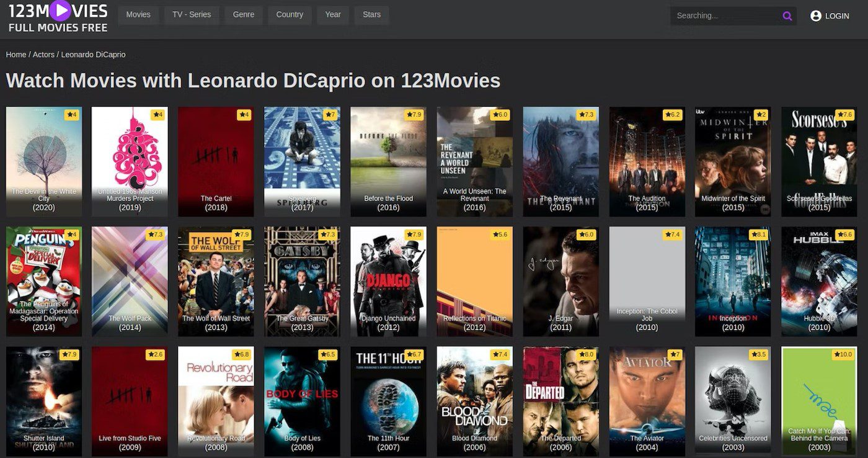Click the 7.4 rating badge on Blood Diamond

[500, 354]
